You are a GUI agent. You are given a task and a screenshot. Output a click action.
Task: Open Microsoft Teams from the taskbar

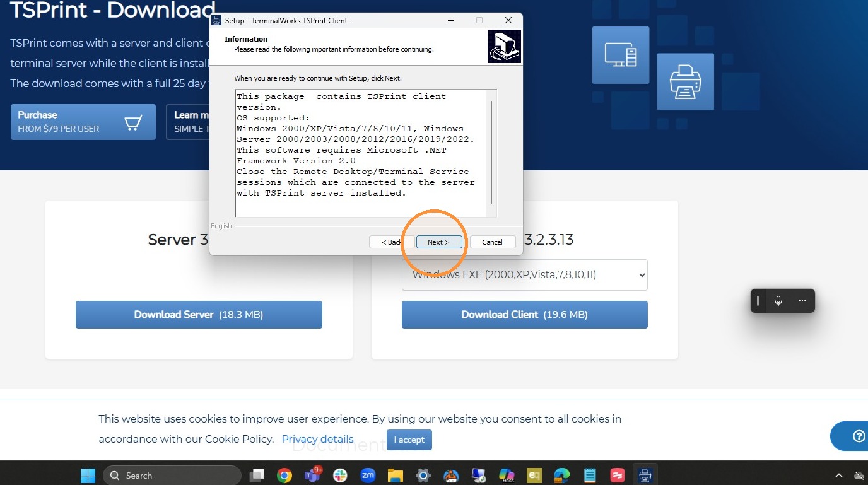pos(312,476)
